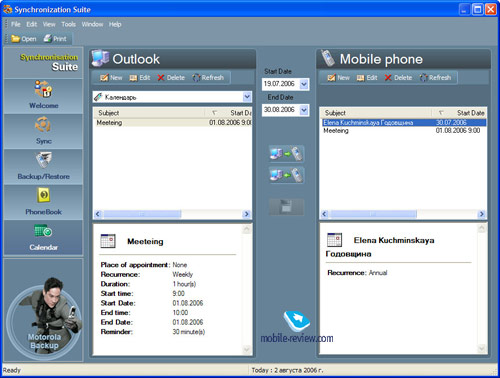Click calendar icon beside Elena Kuchminskaya details

click(x=335, y=240)
